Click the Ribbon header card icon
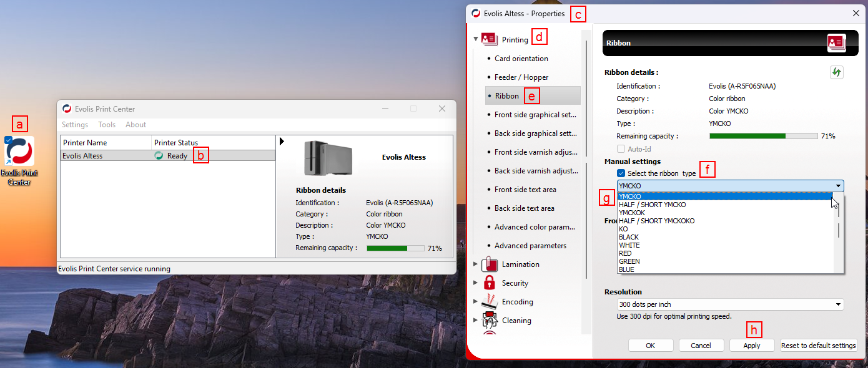The height and width of the screenshot is (368, 868). click(x=836, y=42)
